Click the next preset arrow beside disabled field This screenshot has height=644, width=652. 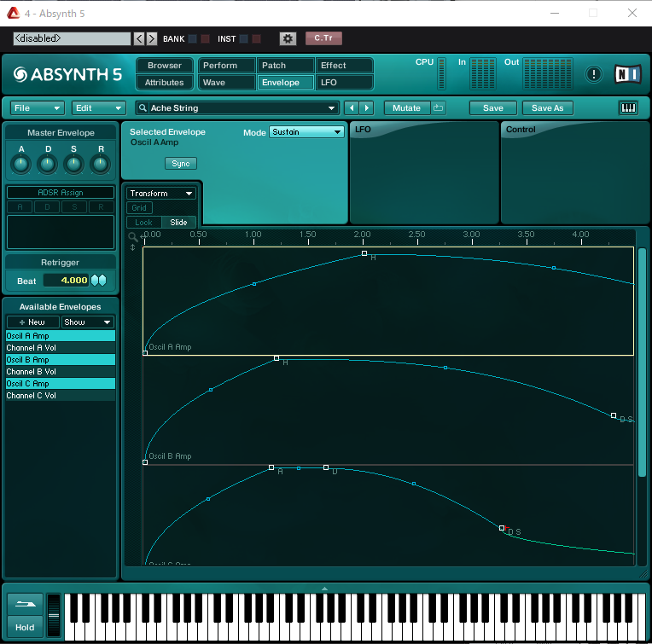point(152,38)
